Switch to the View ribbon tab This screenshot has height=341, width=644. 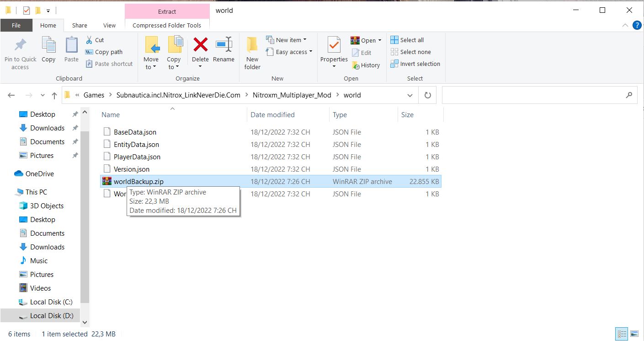109,26
